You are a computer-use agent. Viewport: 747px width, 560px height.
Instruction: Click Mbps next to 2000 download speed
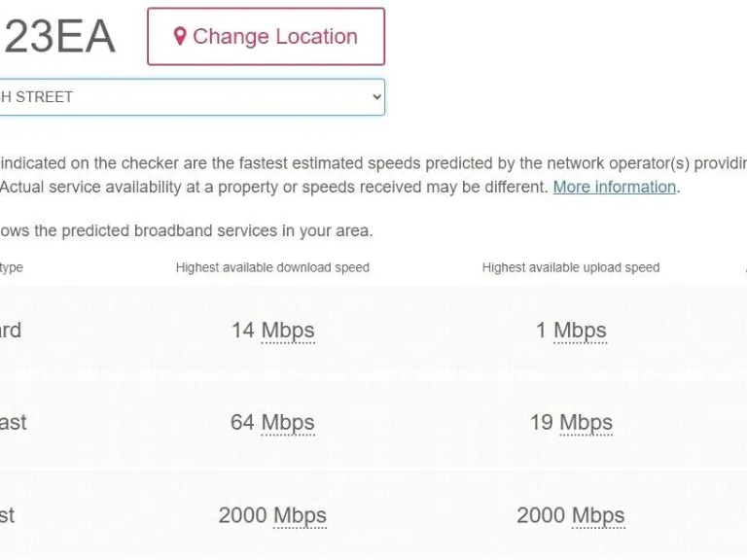point(300,515)
